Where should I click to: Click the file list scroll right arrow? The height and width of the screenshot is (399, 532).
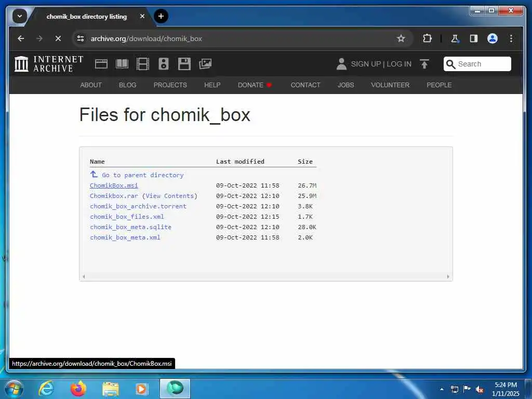coord(448,276)
